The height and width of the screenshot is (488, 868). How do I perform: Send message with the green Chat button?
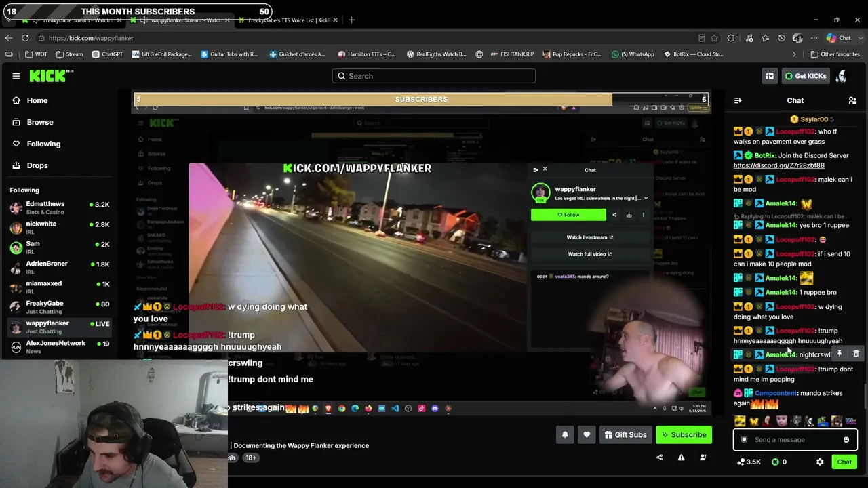point(844,462)
